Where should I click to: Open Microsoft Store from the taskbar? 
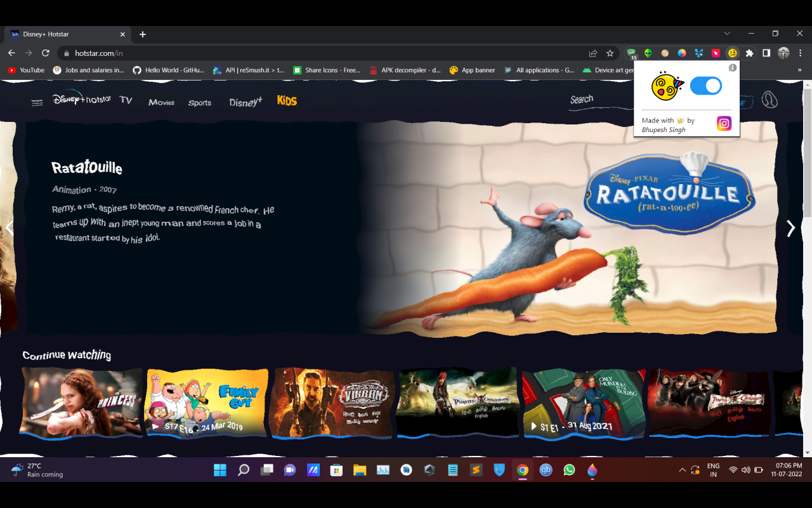(336, 470)
